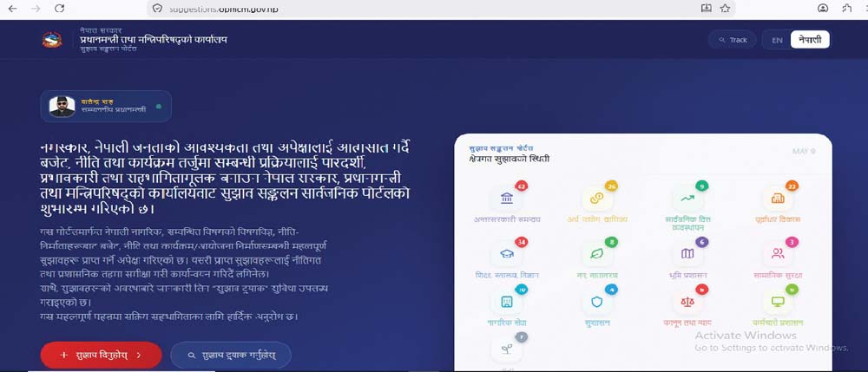Go back using the browser back arrow
Screen dimensions: 868x372
coord(12,9)
